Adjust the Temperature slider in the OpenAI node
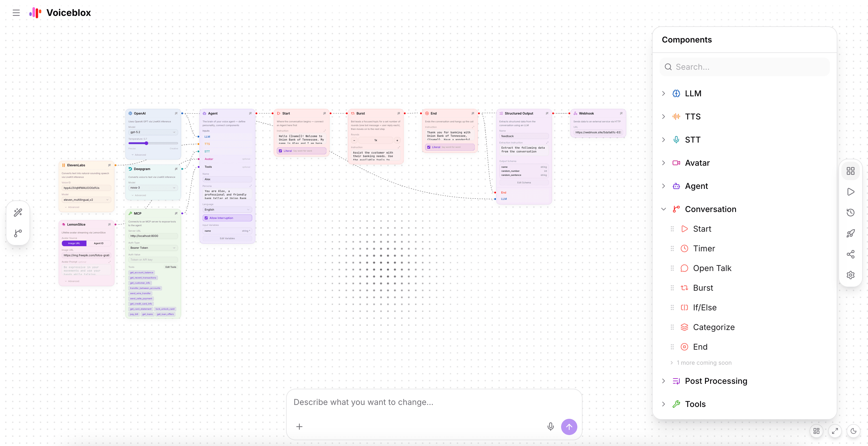Viewport: 868px width, 446px height. 146,143
